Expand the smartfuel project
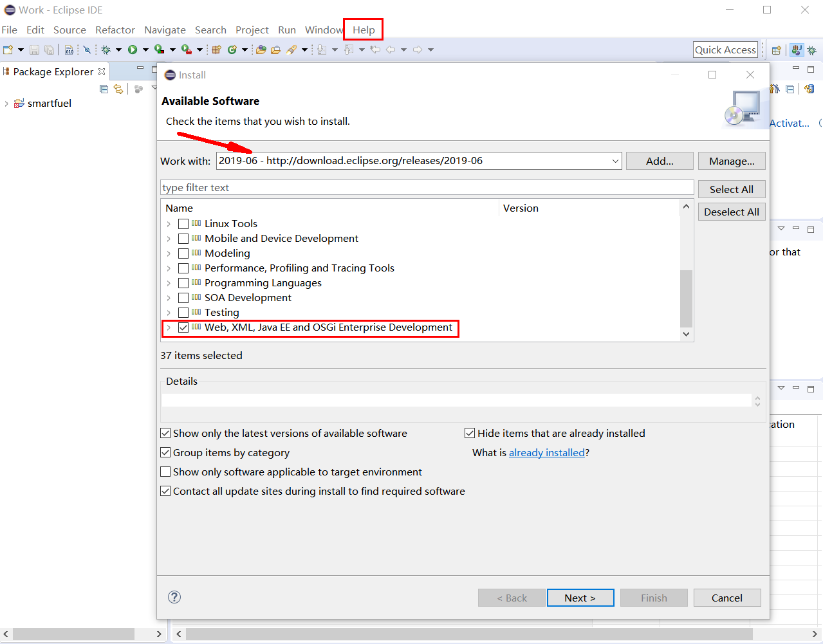This screenshot has width=823, height=644. click(6, 103)
